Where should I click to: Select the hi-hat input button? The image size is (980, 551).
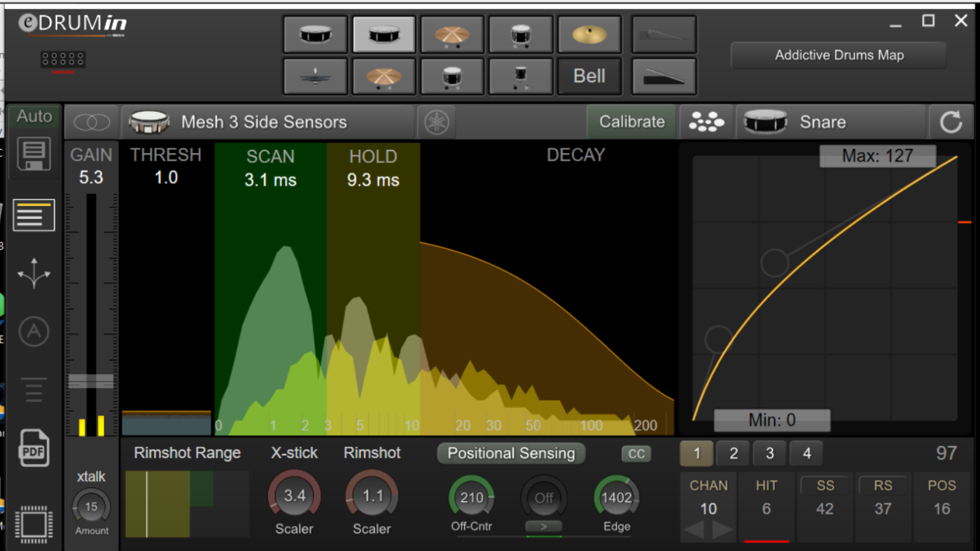tap(315, 76)
